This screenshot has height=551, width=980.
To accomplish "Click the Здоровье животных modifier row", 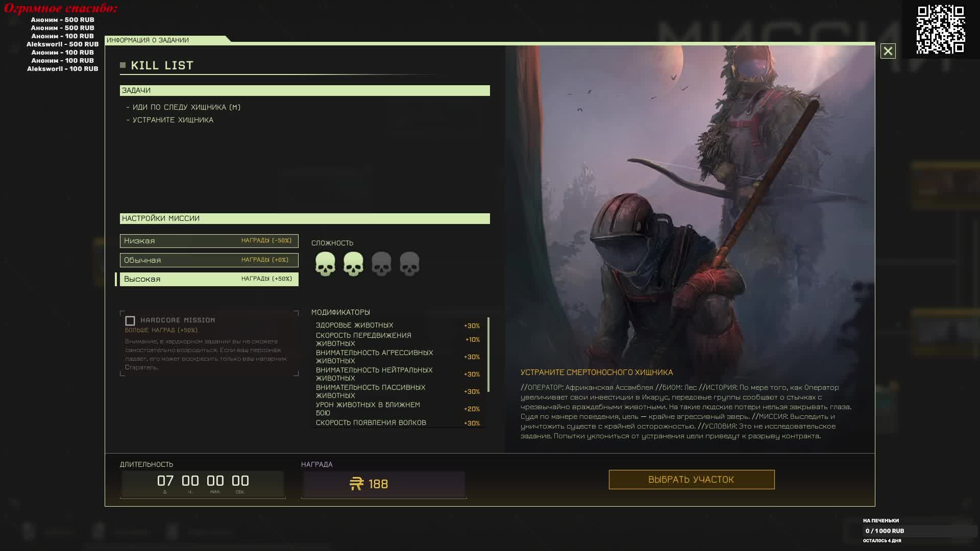I will tap(398, 325).
